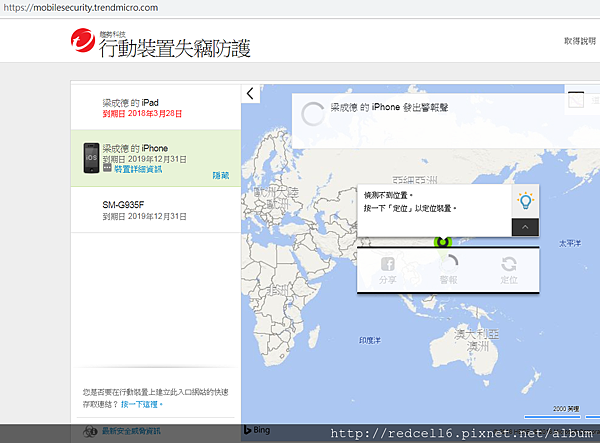Open 裝置詳細資訊 link

[138, 169]
